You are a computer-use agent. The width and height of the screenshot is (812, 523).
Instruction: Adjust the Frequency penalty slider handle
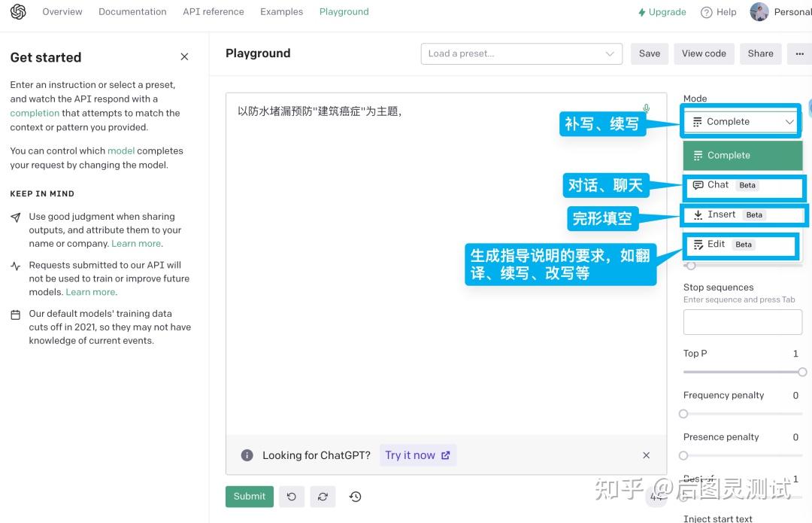tap(683, 414)
